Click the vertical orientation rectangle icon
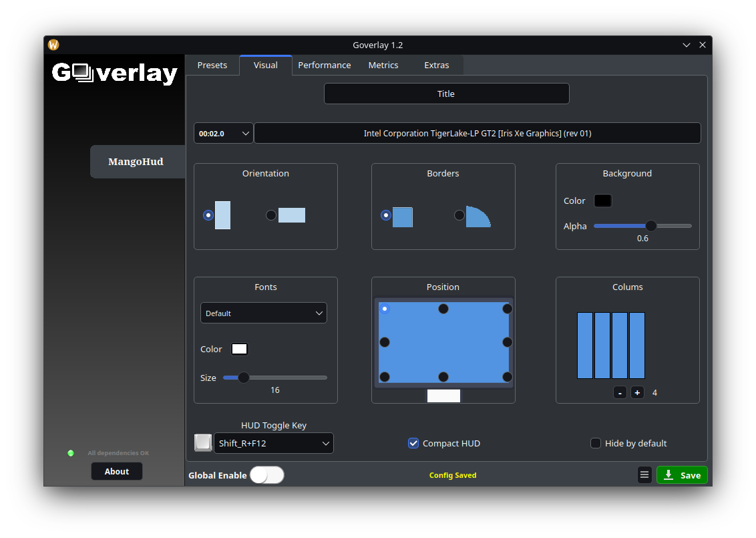The height and width of the screenshot is (538, 756). [x=222, y=215]
